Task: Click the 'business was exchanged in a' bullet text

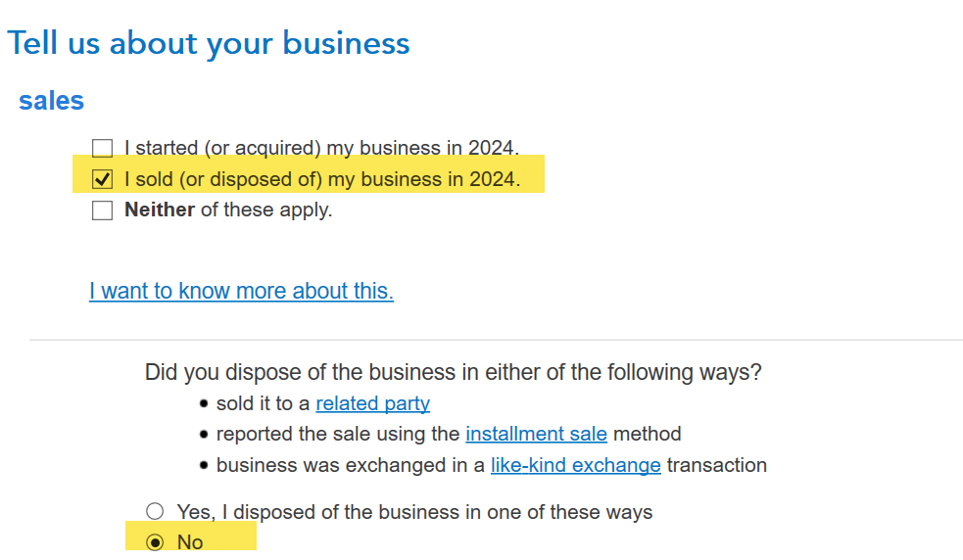Action: pyautogui.click(x=350, y=465)
